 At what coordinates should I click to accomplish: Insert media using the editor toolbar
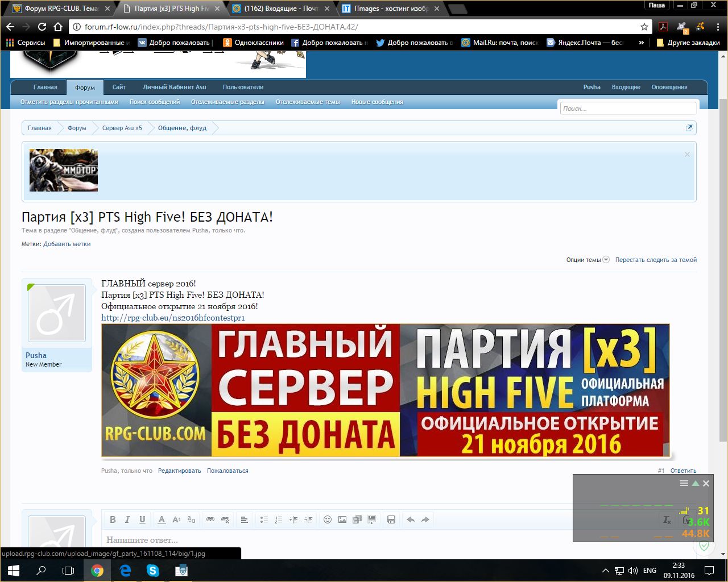[357, 519]
